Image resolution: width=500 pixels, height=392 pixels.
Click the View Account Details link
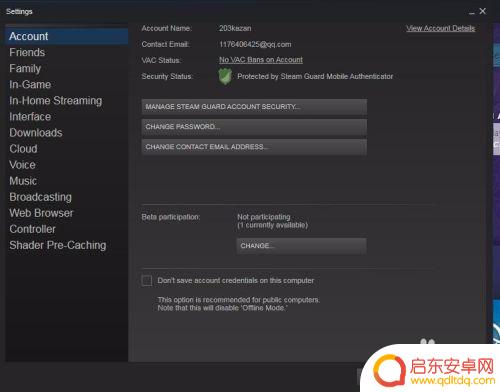[440, 28]
